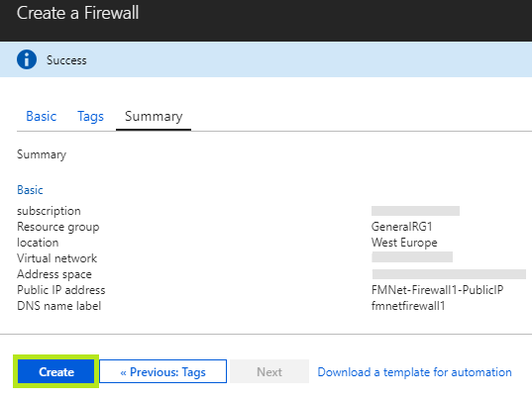
Task: Select the Summary tab
Action: click(x=154, y=116)
